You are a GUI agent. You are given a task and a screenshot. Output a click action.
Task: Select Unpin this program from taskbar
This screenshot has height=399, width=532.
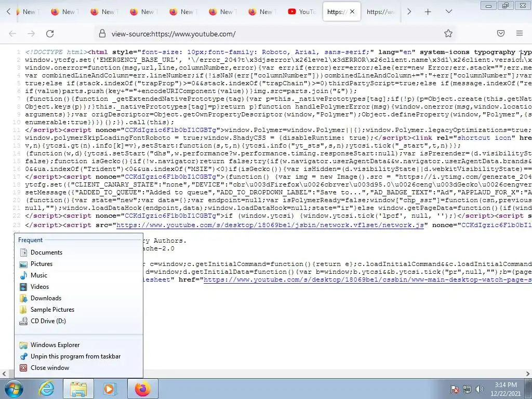point(78,356)
